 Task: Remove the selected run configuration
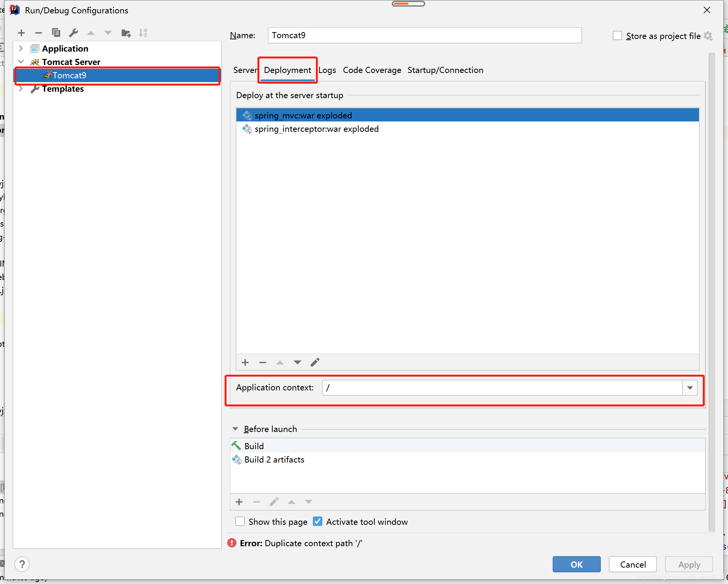pyautogui.click(x=38, y=33)
